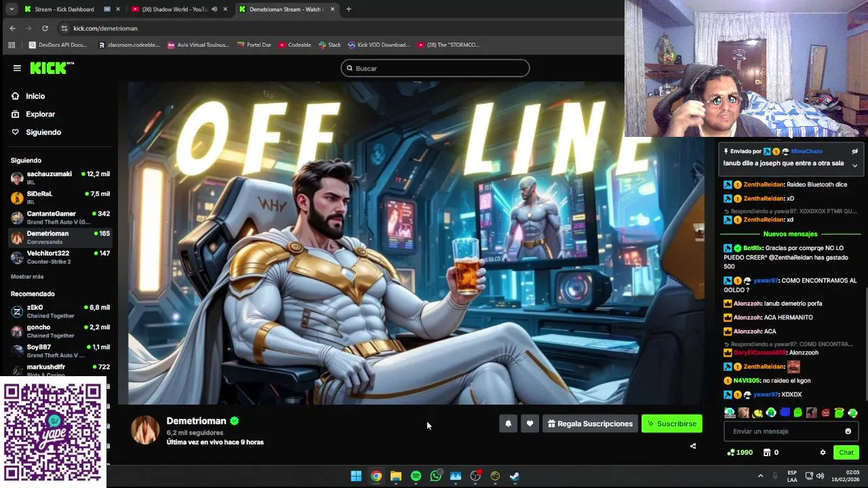Click the notification bell for Demetrioman
The height and width of the screenshot is (488, 868).
coord(508,424)
